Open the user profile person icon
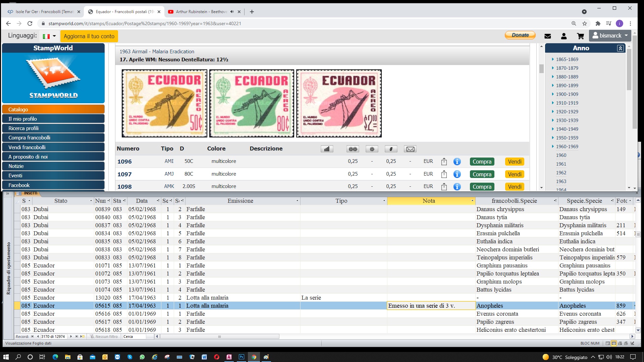This screenshot has height=362, width=644. [x=564, y=36]
